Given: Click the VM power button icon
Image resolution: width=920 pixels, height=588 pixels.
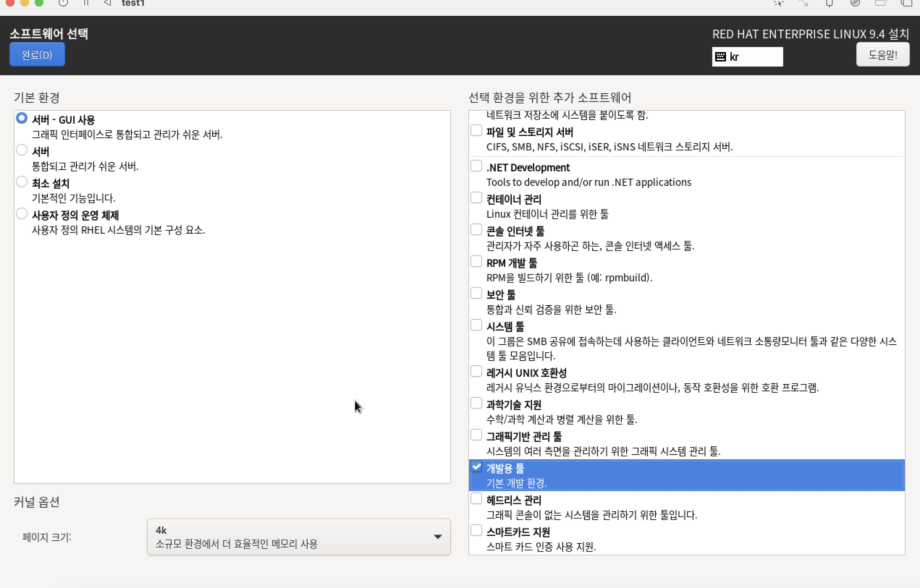Looking at the screenshot, I should [63, 3].
